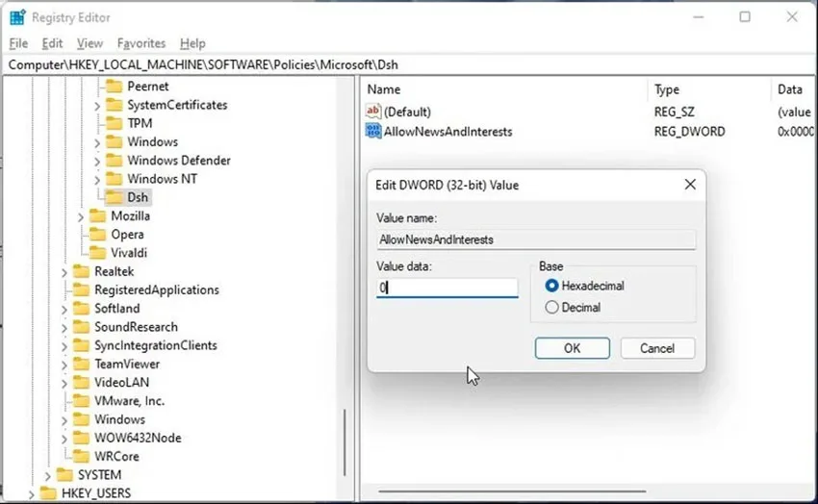Image resolution: width=818 pixels, height=504 pixels.
Task: Open the Favorites menu
Action: pos(141,43)
